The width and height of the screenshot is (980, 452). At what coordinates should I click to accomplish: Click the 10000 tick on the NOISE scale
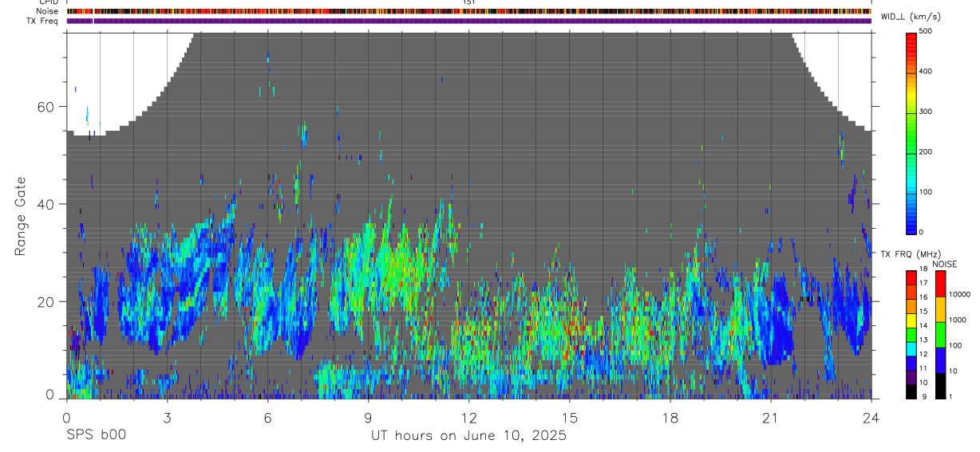click(960, 295)
